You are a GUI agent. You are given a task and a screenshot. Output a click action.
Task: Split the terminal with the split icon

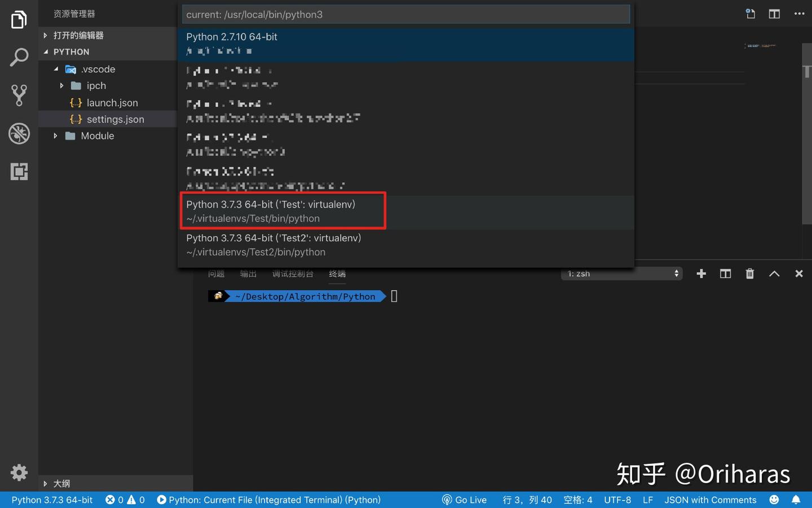pyautogui.click(x=725, y=273)
